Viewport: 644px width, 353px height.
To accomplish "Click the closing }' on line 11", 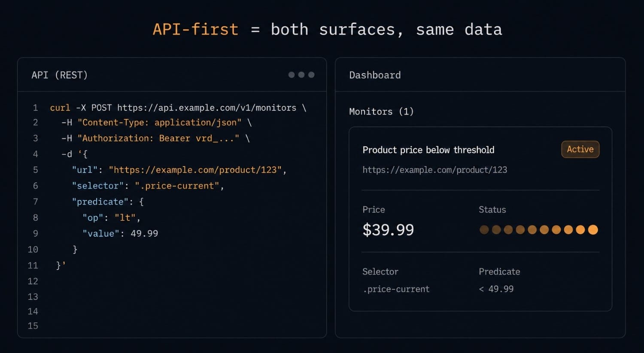I will pos(61,266).
